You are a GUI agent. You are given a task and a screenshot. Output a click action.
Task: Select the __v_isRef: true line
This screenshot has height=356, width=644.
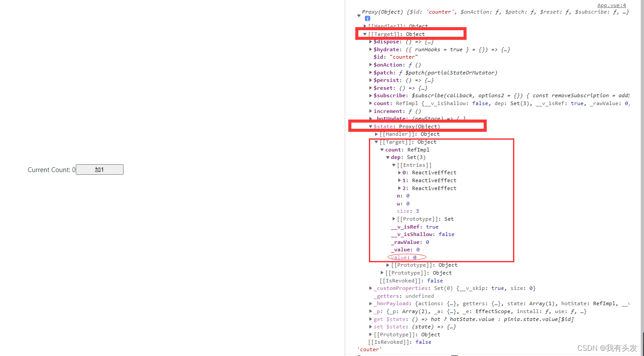tap(414, 227)
